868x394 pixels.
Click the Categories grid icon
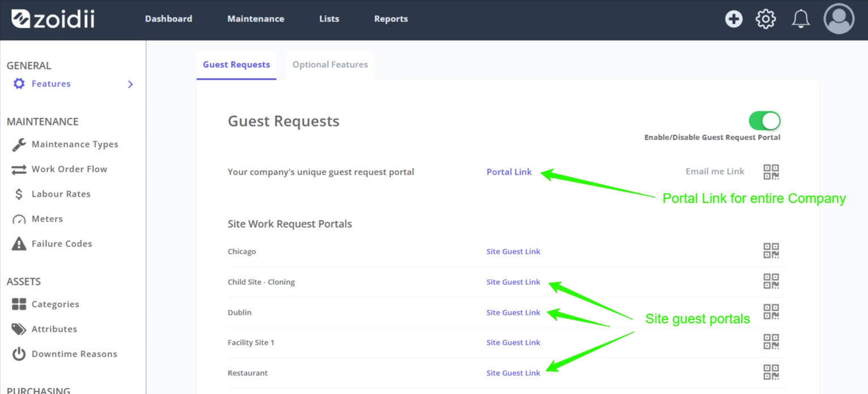pyautogui.click(x=19, y=304)
